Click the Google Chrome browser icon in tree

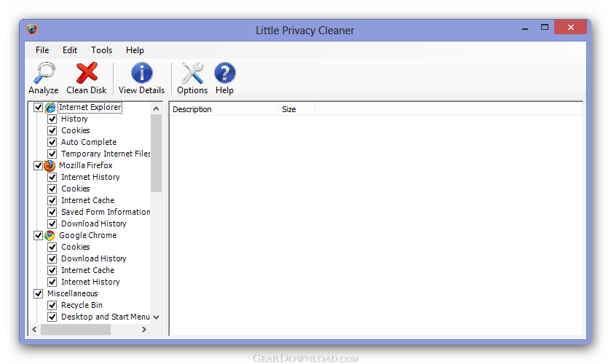[x=50, y=235]
